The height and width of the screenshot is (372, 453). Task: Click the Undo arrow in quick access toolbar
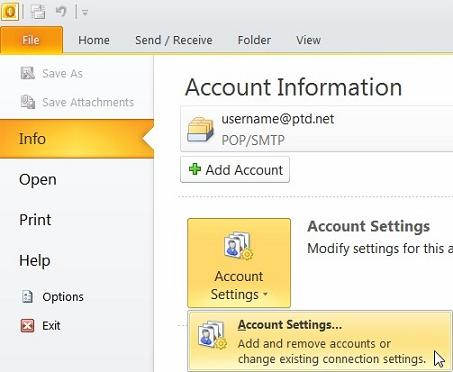coord(61,12)
